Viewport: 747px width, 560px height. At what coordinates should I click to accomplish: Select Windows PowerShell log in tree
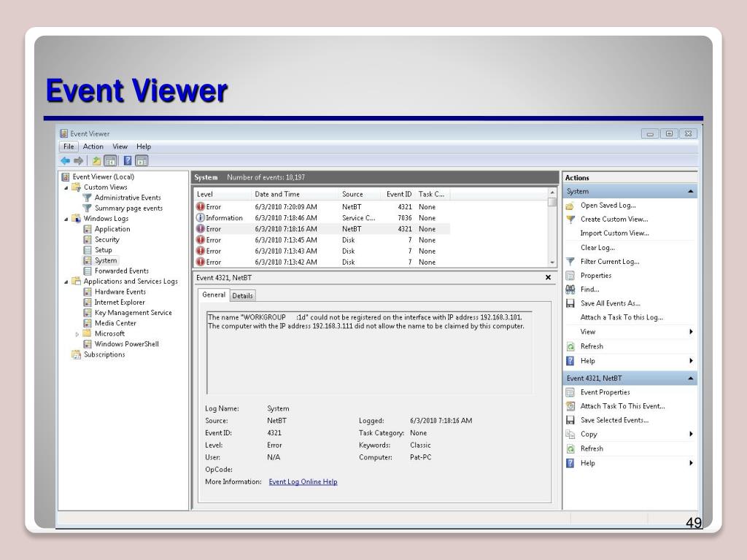[x=127, y=344]
